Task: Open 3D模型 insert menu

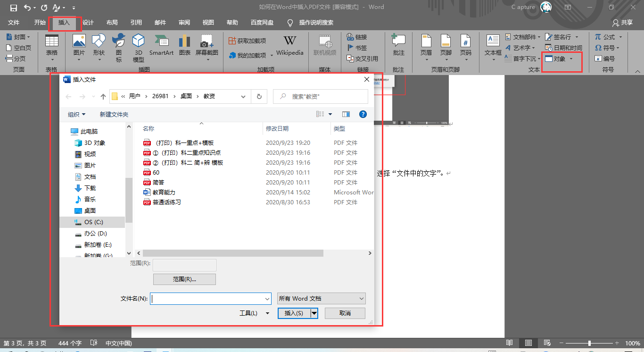Action: point(139,48)
